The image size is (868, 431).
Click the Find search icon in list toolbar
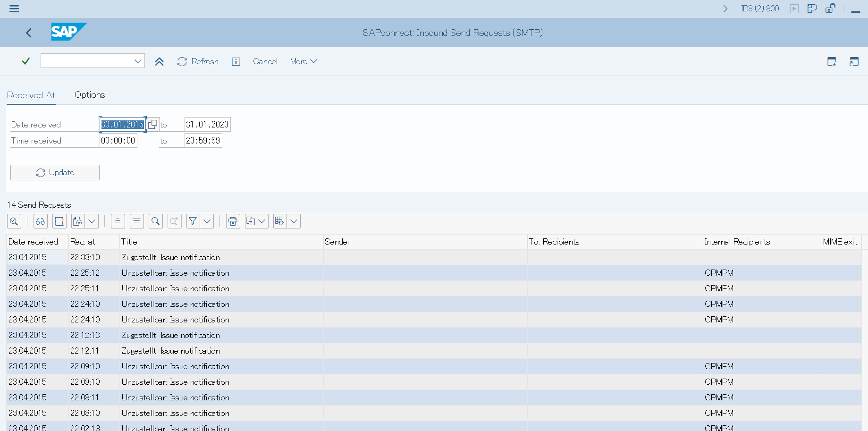[155, 221]
